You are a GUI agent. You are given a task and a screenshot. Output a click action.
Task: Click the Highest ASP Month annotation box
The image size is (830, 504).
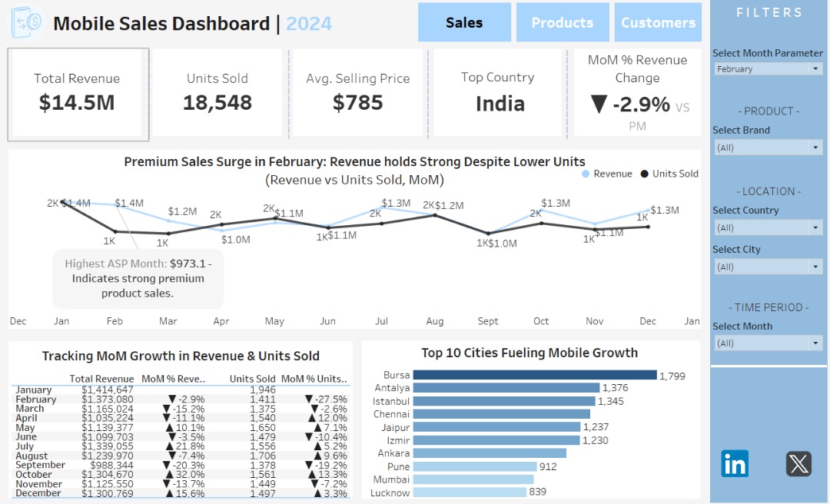click(138, 278)
